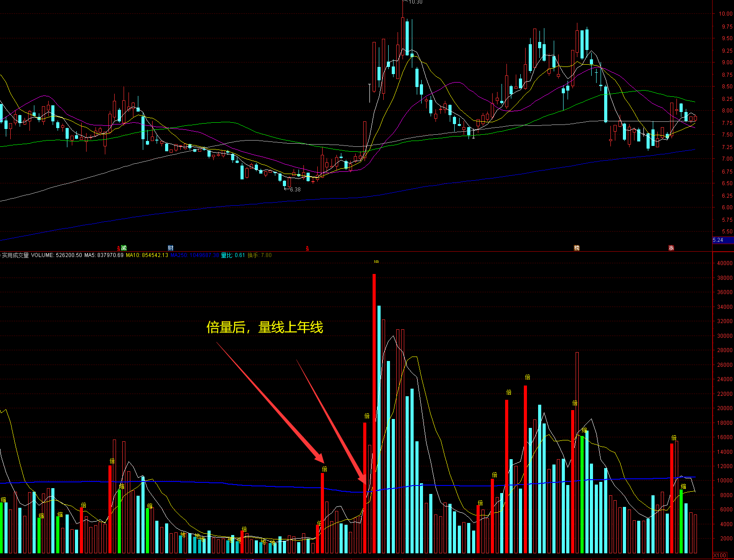Click the red S marker mid-timeline
Image resolution: width=734 pixels, height=560 pixels.
point(307,249)
